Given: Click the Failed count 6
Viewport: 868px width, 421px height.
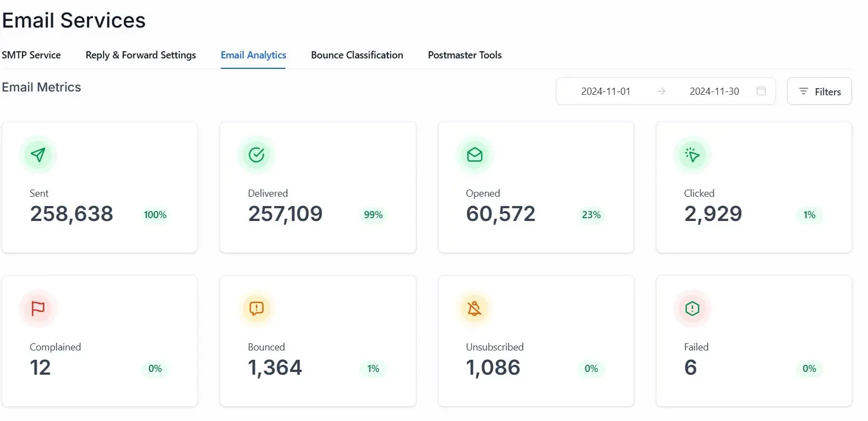Looking at the screenshot, I should click(x=691, y=368).
